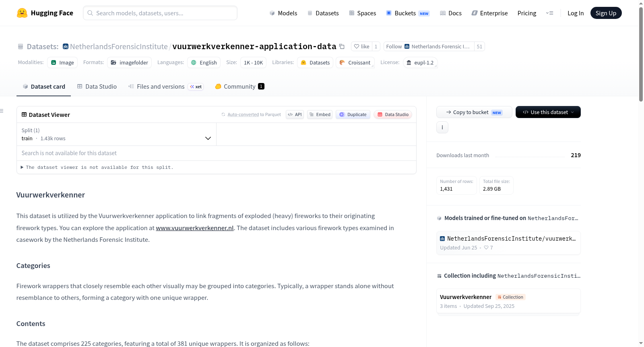The height and width of the screenshot is (347, 644).
Task: Click the Duplicate button
Action: coord(353,114)
